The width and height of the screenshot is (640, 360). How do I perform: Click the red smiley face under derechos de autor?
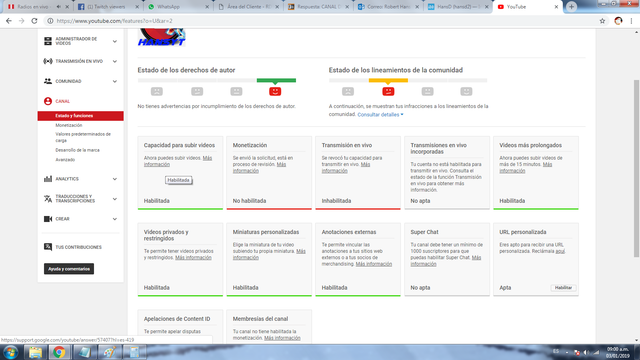pyautogui.click(x=275, y=91)
